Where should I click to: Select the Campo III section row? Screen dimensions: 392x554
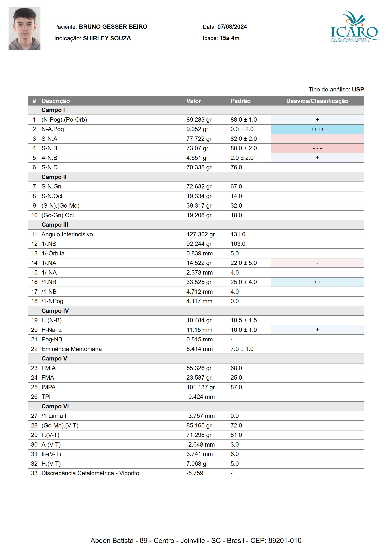pos(55,225)
